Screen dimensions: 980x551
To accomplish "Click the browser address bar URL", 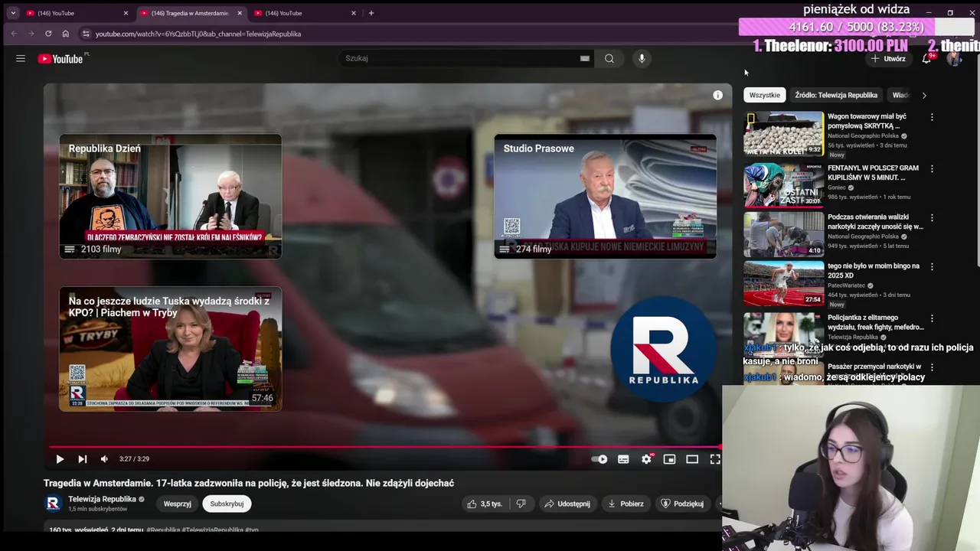I will (198, 34).
